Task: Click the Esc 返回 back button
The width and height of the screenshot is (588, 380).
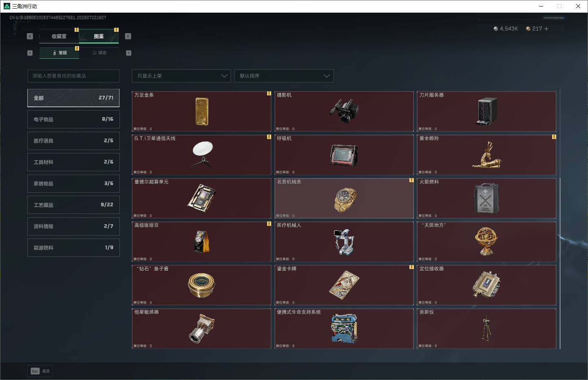Action: pyautogui.click(x=40, y=371)
